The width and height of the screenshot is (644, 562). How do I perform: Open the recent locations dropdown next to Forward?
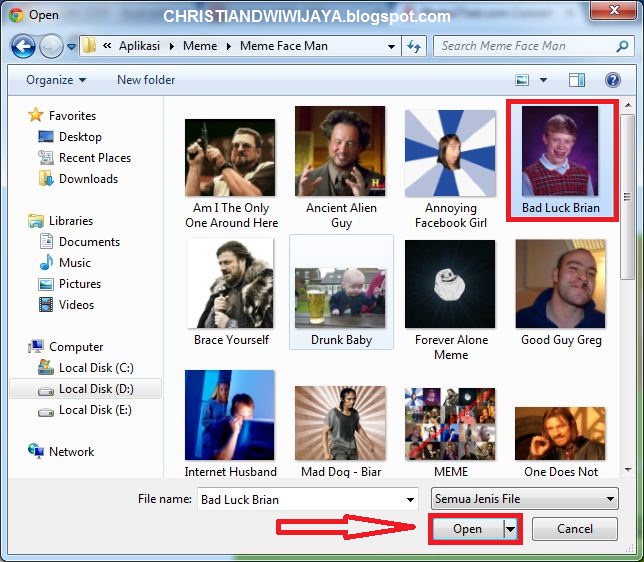pos(71,47)
